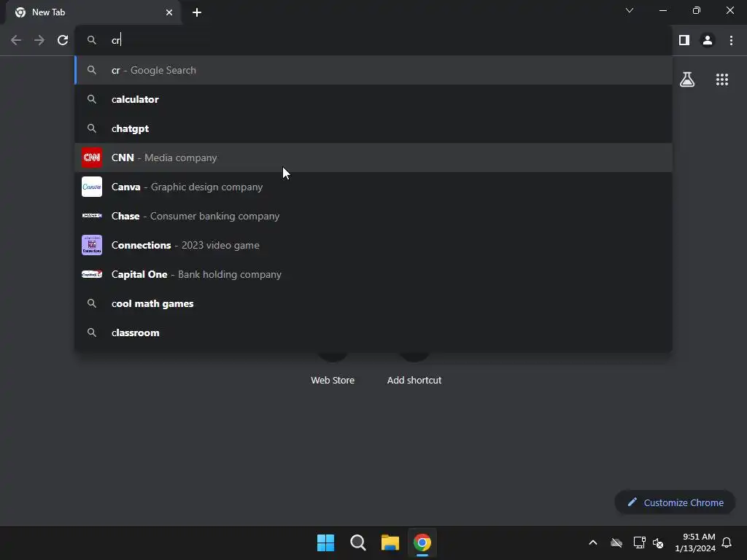Select the Capital One suggestion

tap(373, 274)
